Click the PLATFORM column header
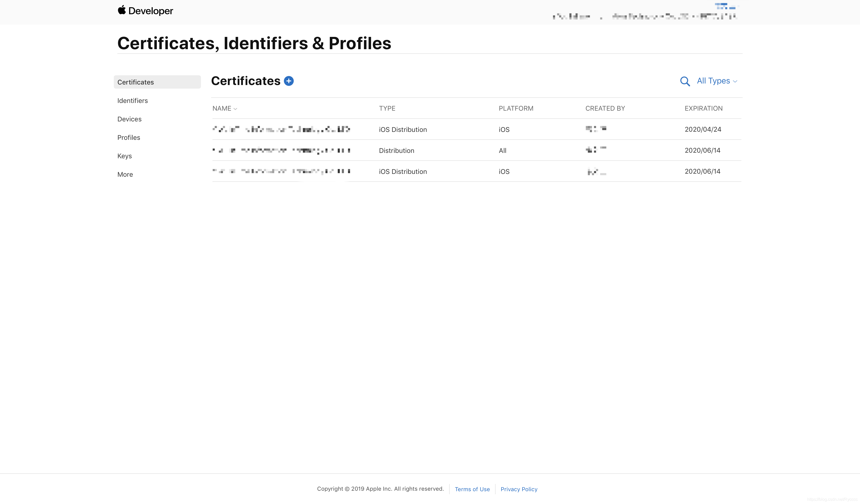The image size is (860, 504). pos(516,108)
